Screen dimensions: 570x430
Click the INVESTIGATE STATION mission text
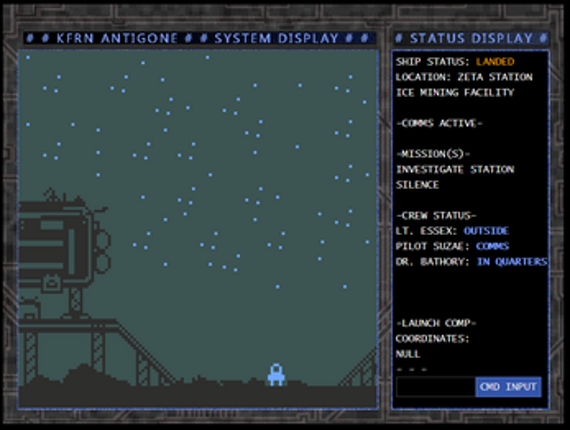pyautogui.click(x=455, y=169)
